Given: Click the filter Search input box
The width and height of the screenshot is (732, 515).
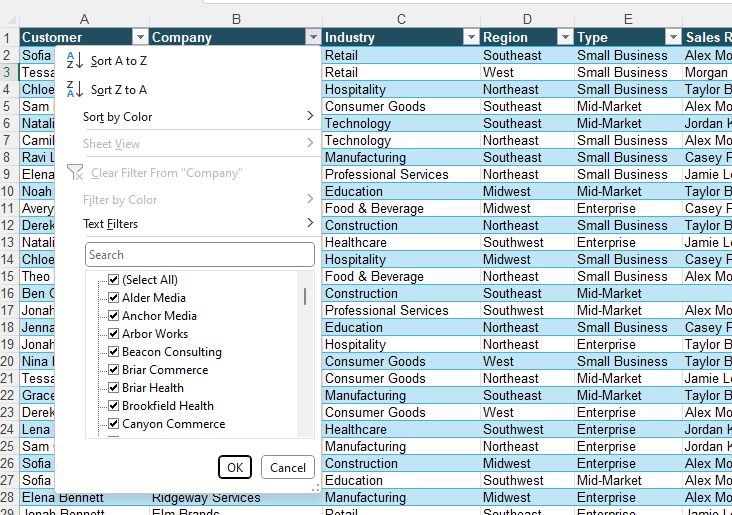Looking at the screenshot, I should (x=200, y=254).
